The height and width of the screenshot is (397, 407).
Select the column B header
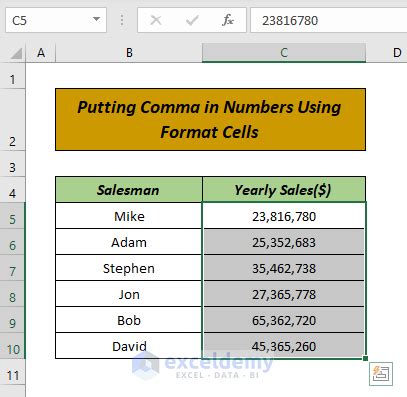pos(129,53)
